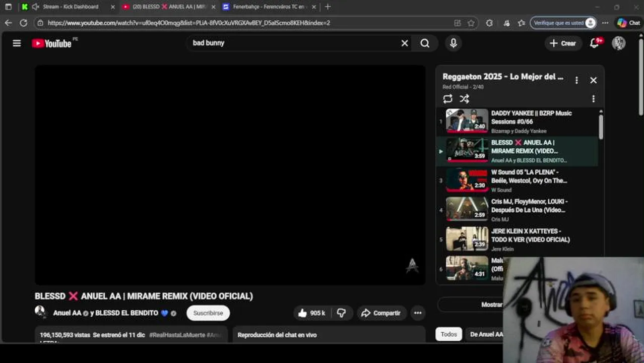The width and height of the screenshot is (644, 363).
Task: Open the YouTube account avatar menu
Action: point(619,43)
